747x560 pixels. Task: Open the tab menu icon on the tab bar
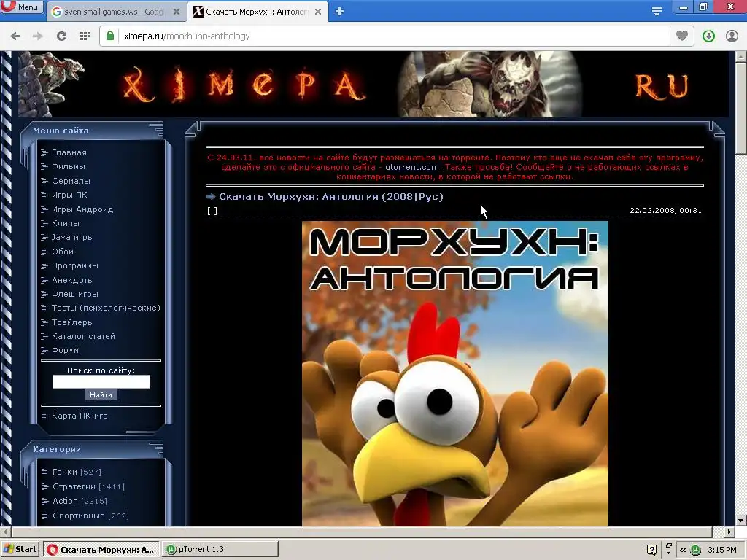[x=657, y=11]
